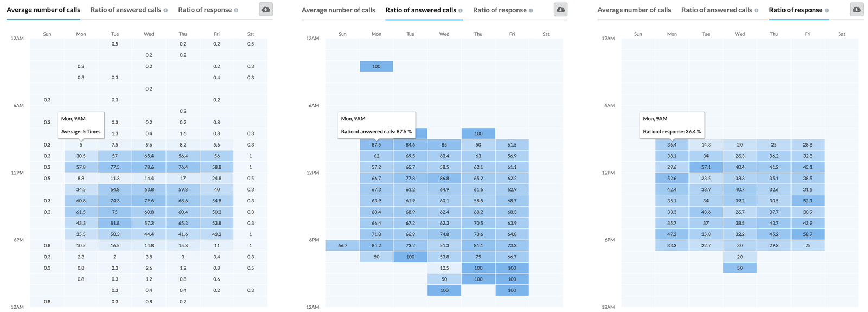Click download icon in the middle panel

[561, 10]
